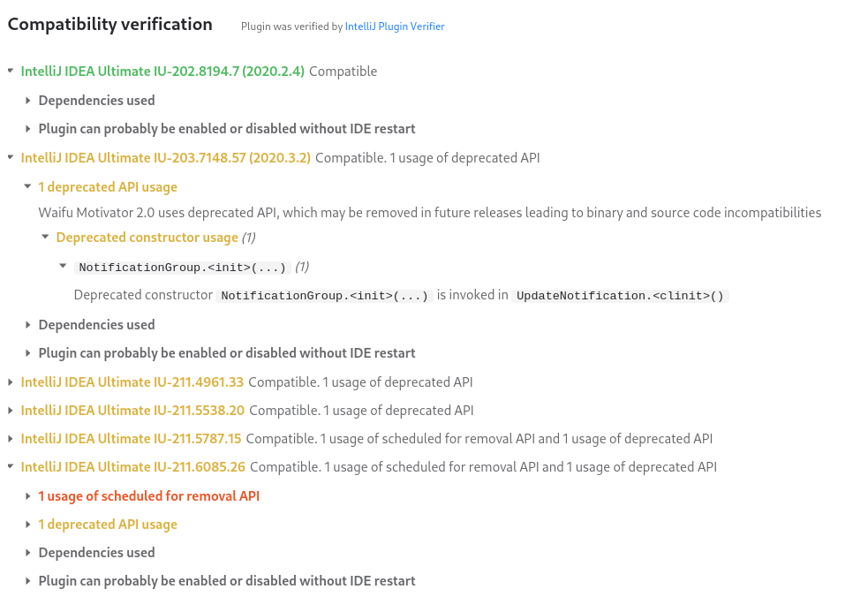Expand "1 usage of scheduled for removal API"

point(27,496)
